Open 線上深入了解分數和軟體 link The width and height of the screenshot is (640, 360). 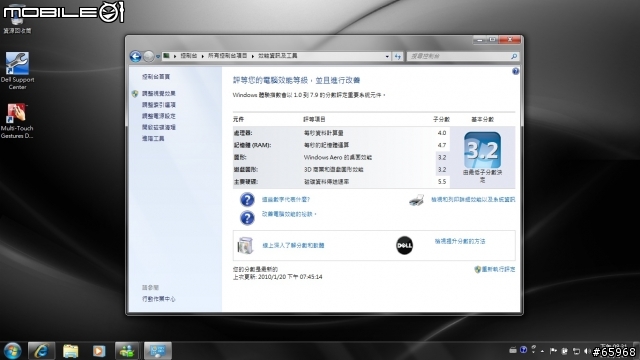coord(293,245)
